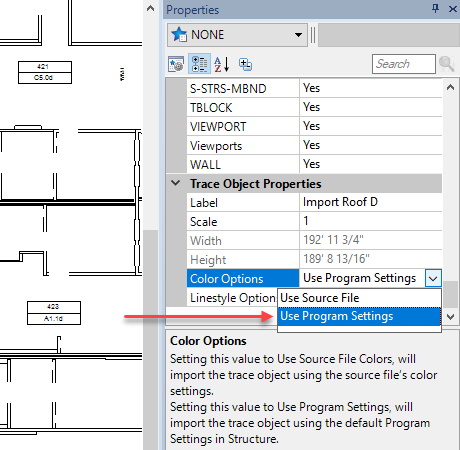Sort properties alphabetically with A-Z icon
The image size is (460, 450).
[x=222, y=64]
